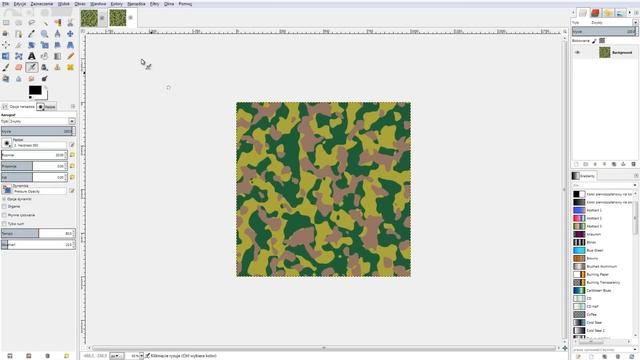Edit the brush using pencil icon
Screen dimensions: 640x360
pyautogui.click(x=72, y=145)
